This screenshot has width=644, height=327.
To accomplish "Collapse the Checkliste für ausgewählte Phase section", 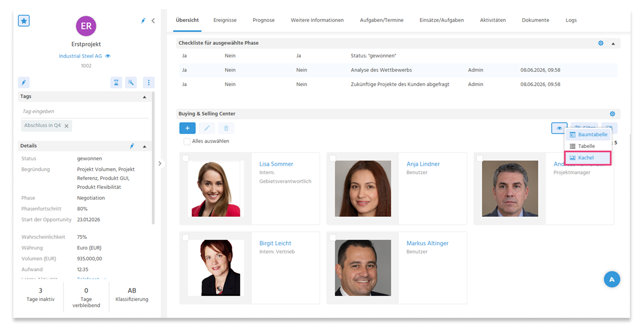I will pyautogui.click(x=613, y=44).
